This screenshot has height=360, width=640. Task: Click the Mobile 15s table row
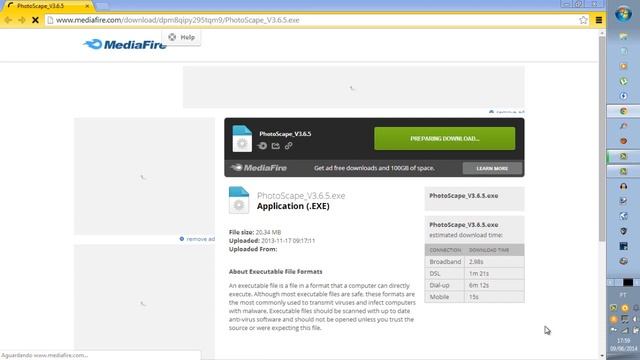[x=474, y=297]
